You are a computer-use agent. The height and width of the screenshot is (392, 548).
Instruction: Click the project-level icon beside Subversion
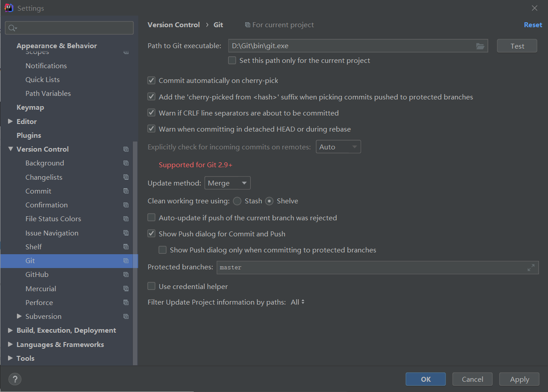pyautogui.click(x=126, y=317)
